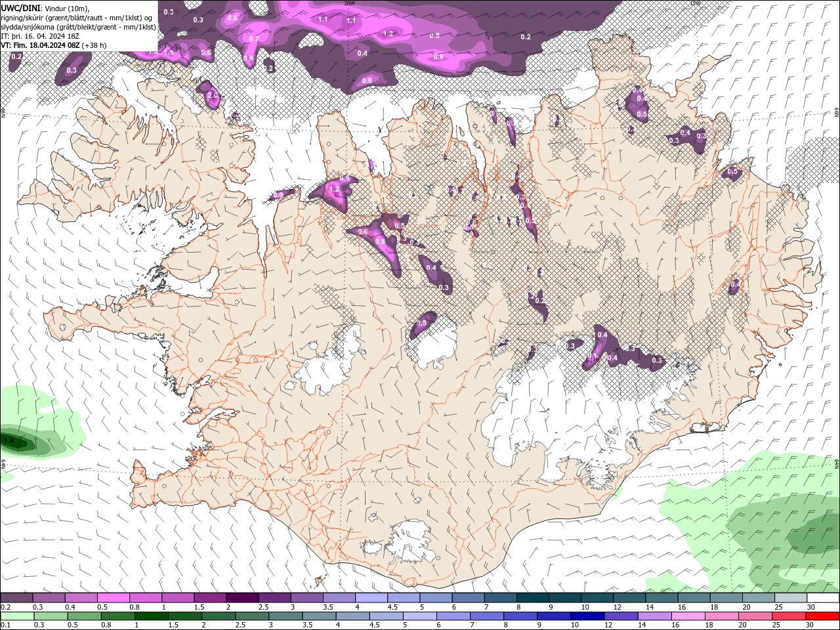
Task: Select the upper legend swatch labeled 4
Action: point(371,598)
